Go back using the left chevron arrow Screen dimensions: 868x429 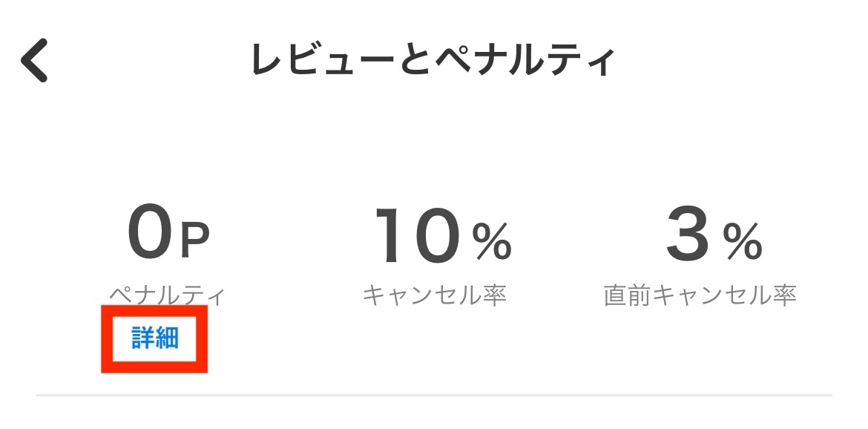tap(34, 61)
